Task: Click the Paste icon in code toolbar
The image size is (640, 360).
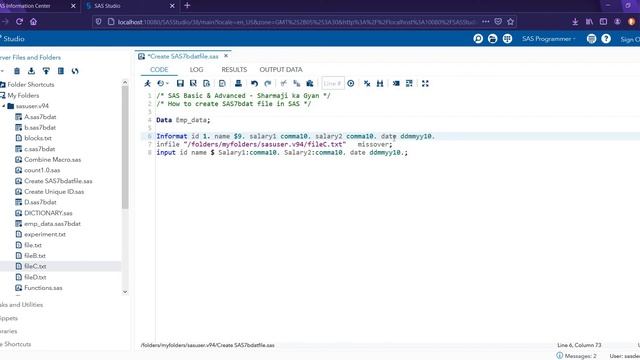Action: coord(310,83)
